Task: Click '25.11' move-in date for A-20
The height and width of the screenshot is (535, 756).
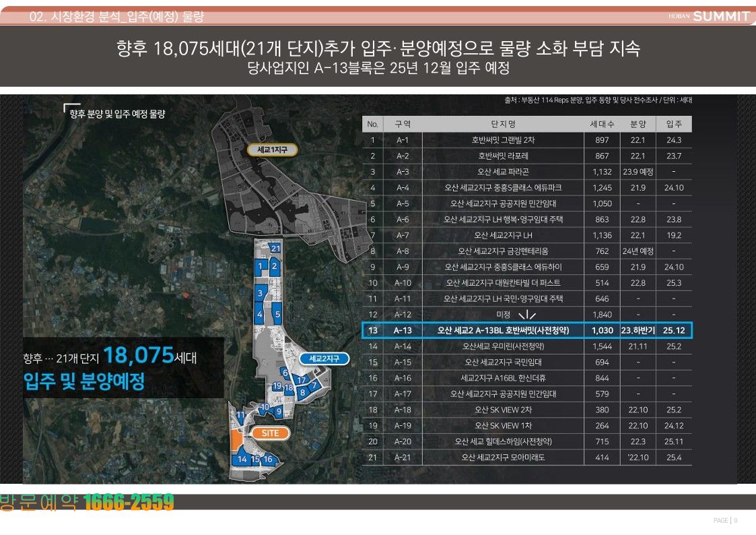Action: [x=674, y=441]
